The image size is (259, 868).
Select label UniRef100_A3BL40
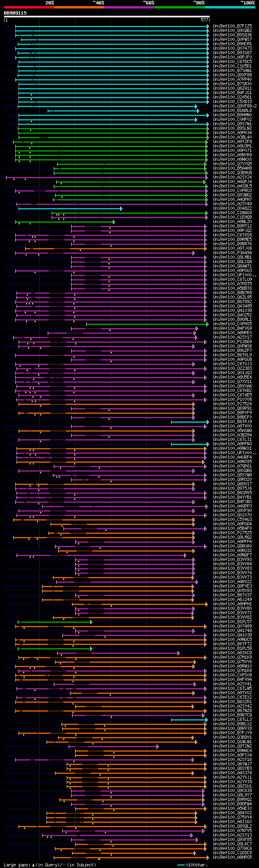tap(232, 137)
